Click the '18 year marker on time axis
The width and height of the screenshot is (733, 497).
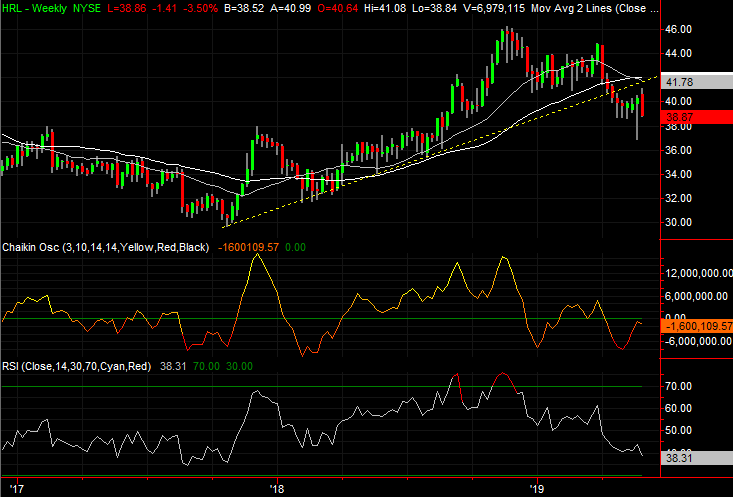(277, 489)
